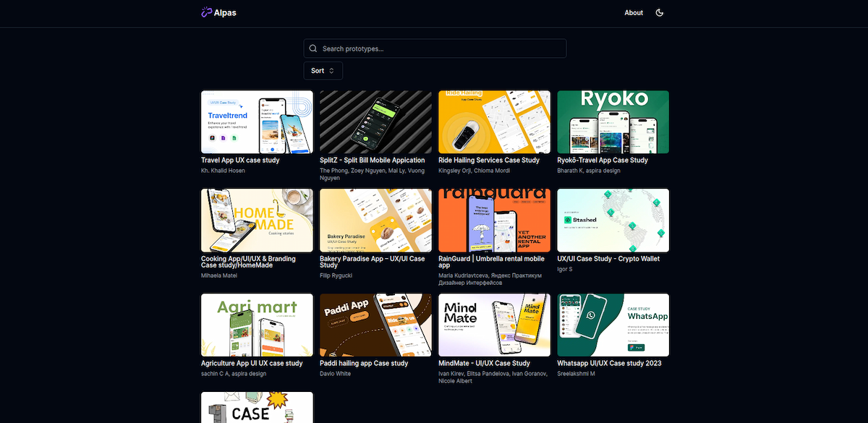Image resolution: width=868 pixels, height=423 pixels.
Task: Click title 'Bakery Paradise App – UX/UI Case Study'
Action: (373, 262)
